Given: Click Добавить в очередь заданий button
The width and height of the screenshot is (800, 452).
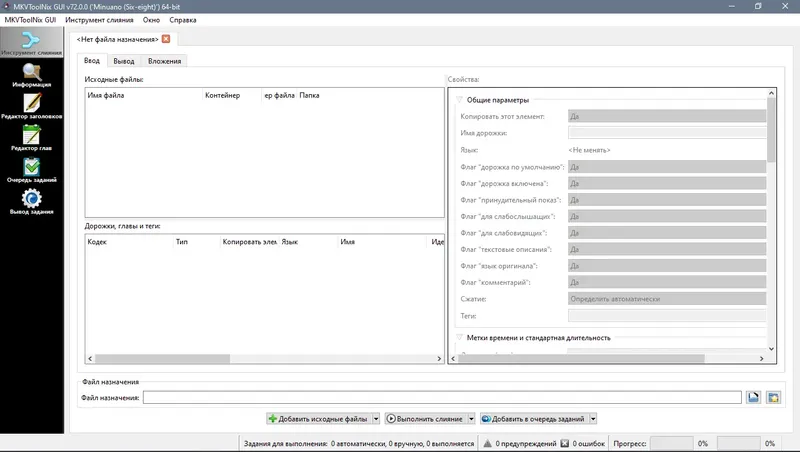Looking at the screenshot, I should (534, 419).
